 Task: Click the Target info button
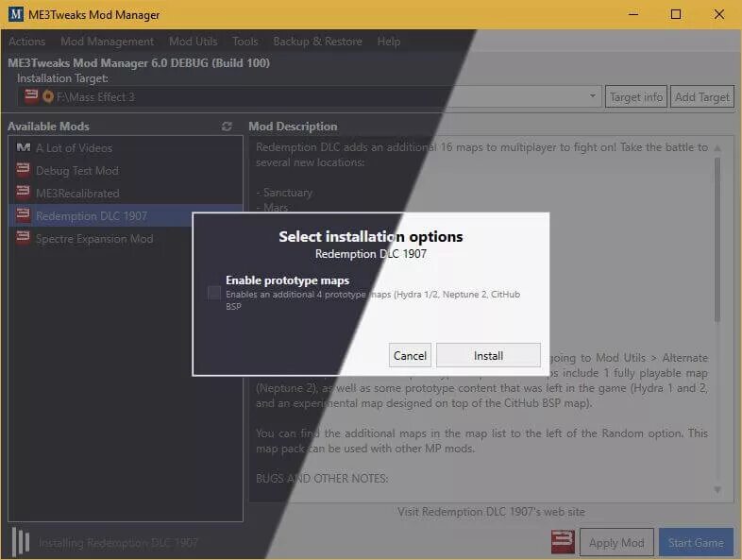pos(636,97)
